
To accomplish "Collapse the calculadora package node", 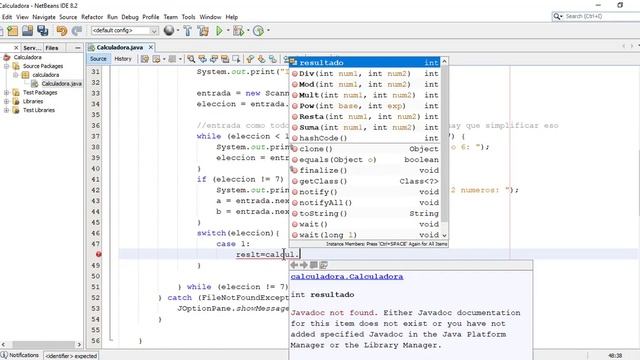I will coord(16,75).
